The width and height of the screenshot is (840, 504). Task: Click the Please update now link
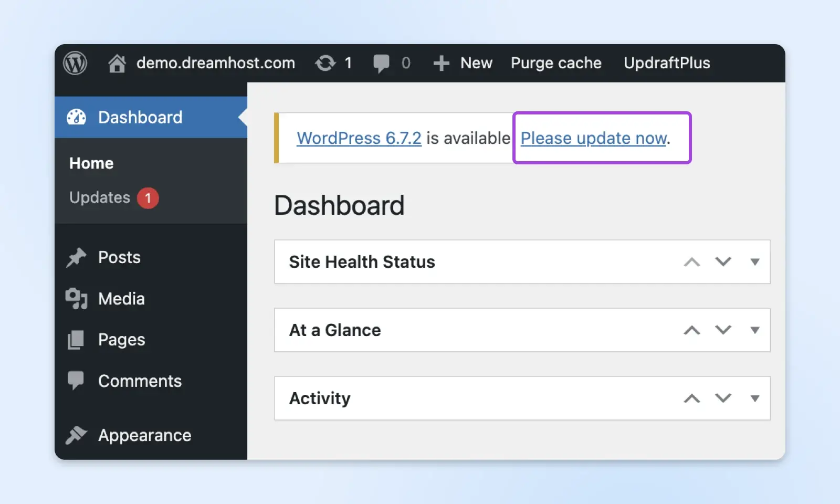(x=594, y=138)
